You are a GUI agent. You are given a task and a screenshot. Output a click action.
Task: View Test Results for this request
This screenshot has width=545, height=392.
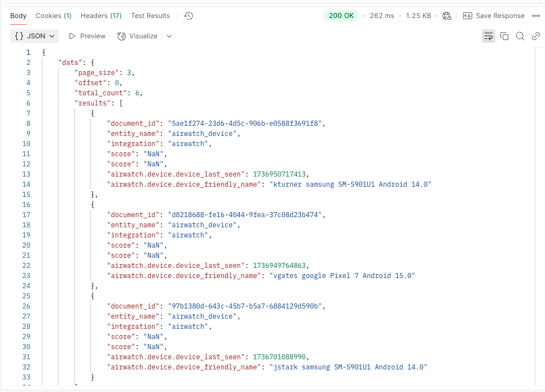point(150,15)
